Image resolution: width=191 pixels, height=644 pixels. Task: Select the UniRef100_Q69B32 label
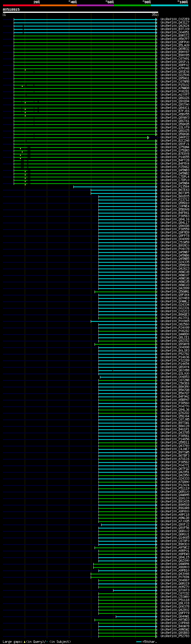[175, 49]
